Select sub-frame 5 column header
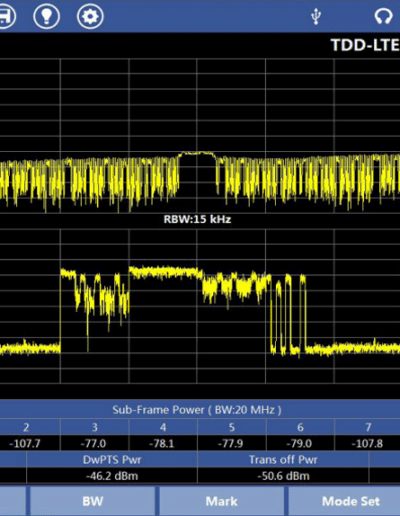The image size is (400, 516). [x=232, y=427]
